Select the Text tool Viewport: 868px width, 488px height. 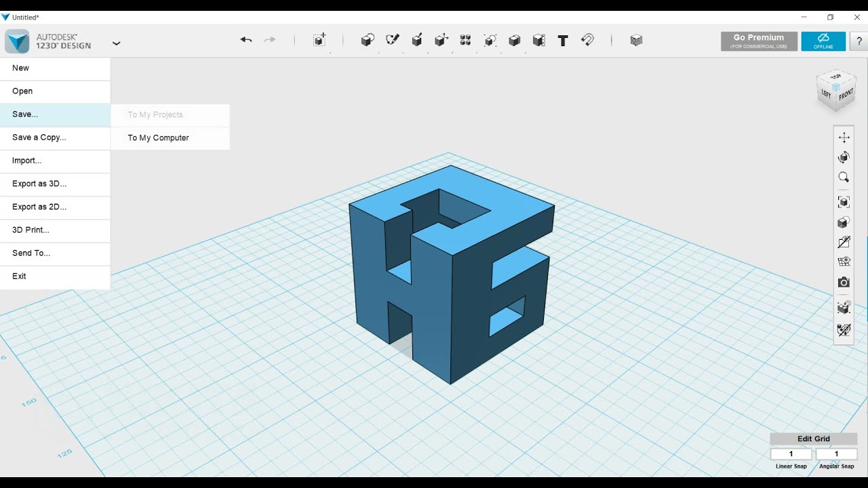tap(563, 40)
